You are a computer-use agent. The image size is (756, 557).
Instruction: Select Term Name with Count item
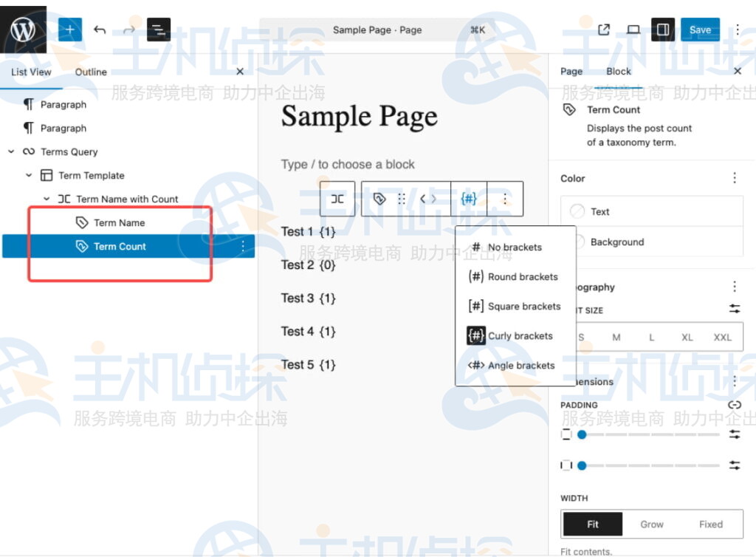coord(127,199)
